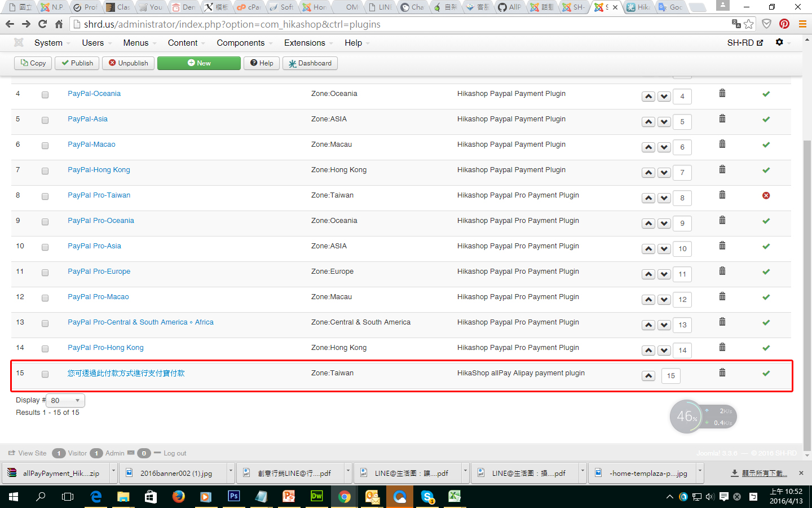Move PayPal Pro-Oceania down one row
The width and height of the screenshot is (812, 508).
pos(664,224)
